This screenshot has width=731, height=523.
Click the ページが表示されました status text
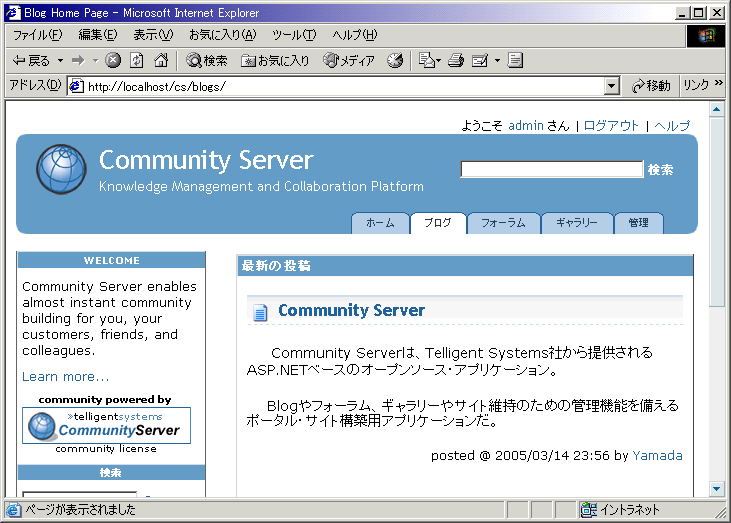coord(80,510)
